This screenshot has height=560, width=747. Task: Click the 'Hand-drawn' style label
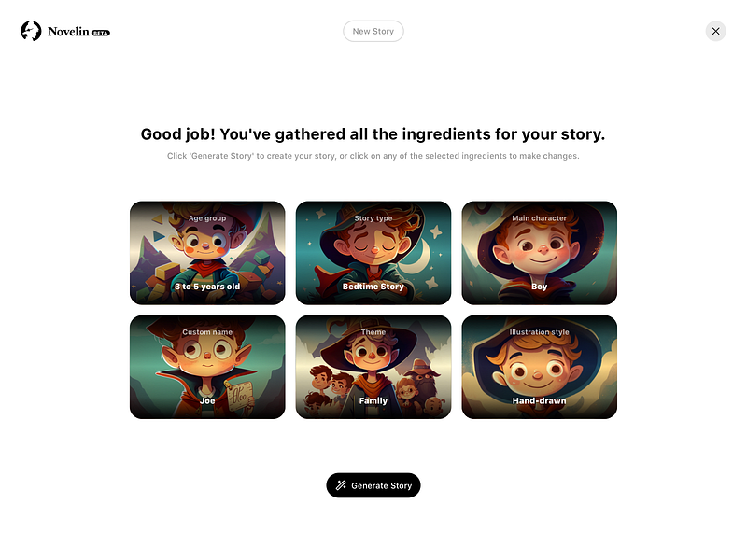(x=540, y=400)
